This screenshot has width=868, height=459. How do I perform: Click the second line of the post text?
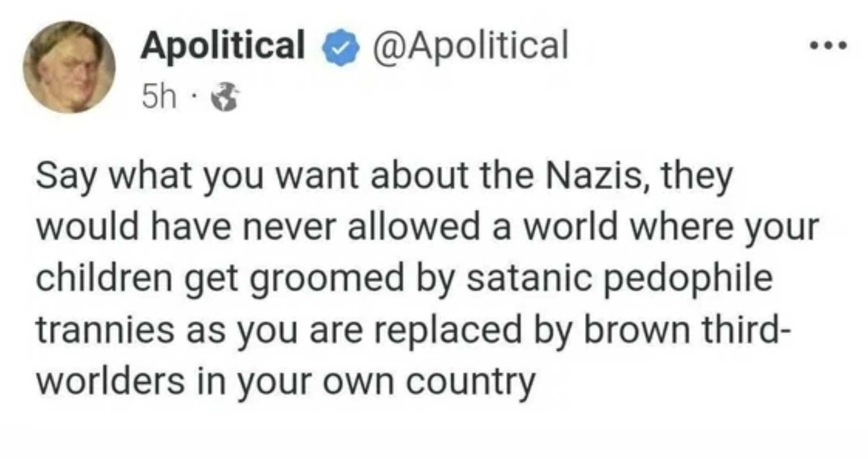coord(427,228)
